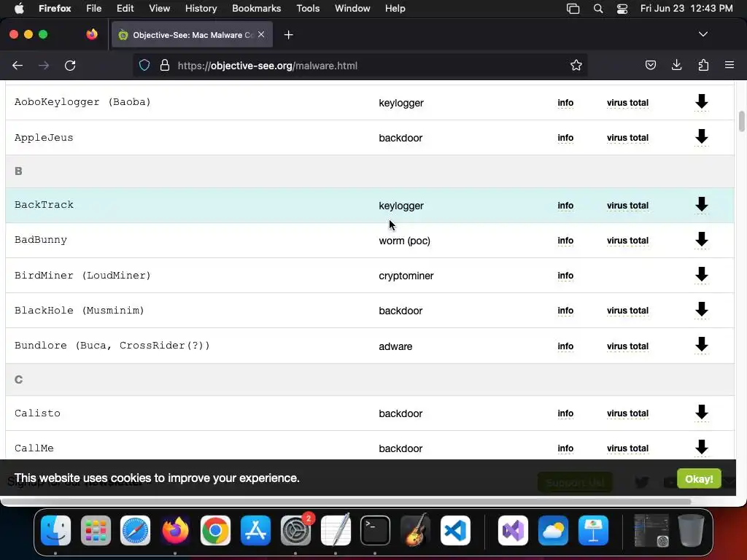Open virus total link for AppleJeus
Image resolution: width=747 pixels, height=560 pixels.
click(x=627, y=138)
